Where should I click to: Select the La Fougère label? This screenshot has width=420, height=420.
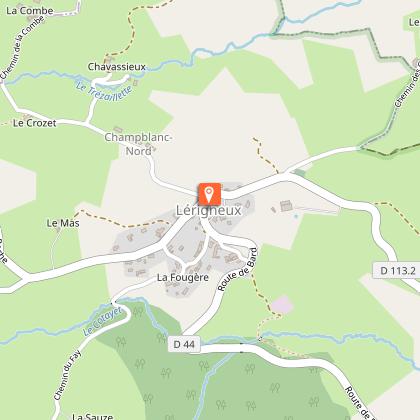[x=183, y=277]
